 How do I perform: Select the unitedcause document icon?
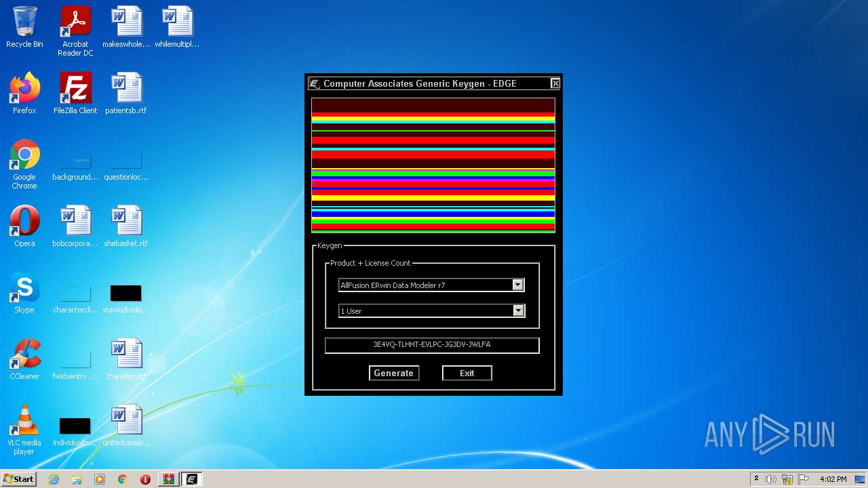(x=126, y=426)
